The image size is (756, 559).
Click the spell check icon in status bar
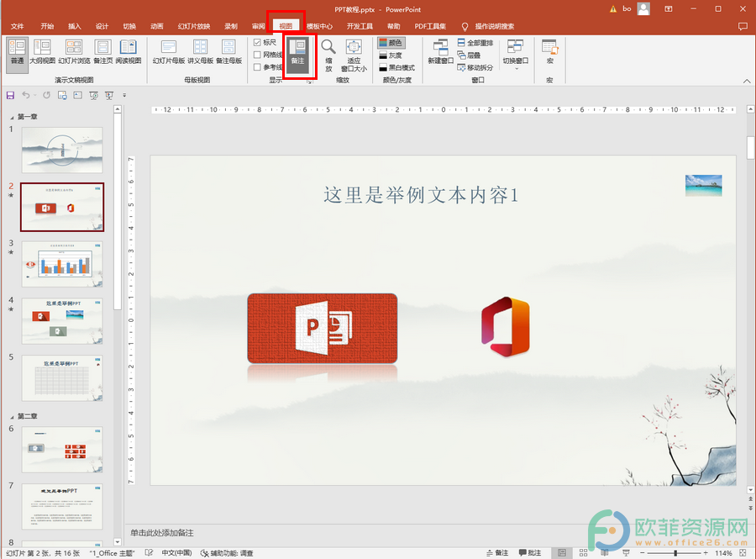(x=149, y=553)
